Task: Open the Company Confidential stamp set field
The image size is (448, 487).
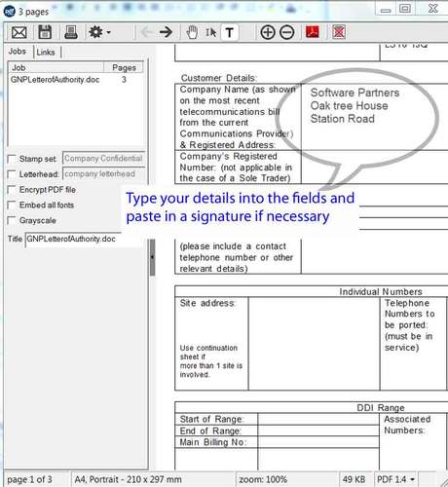Action: pos(104,159)
